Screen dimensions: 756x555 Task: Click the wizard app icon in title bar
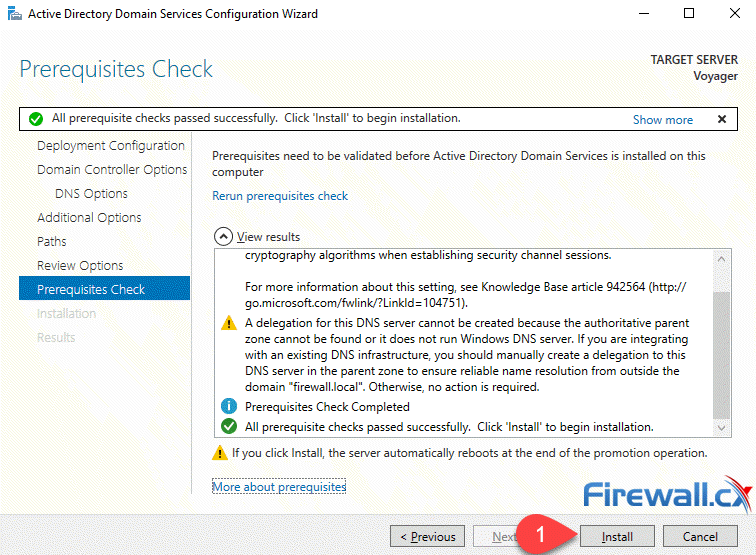tap(14, 14)
